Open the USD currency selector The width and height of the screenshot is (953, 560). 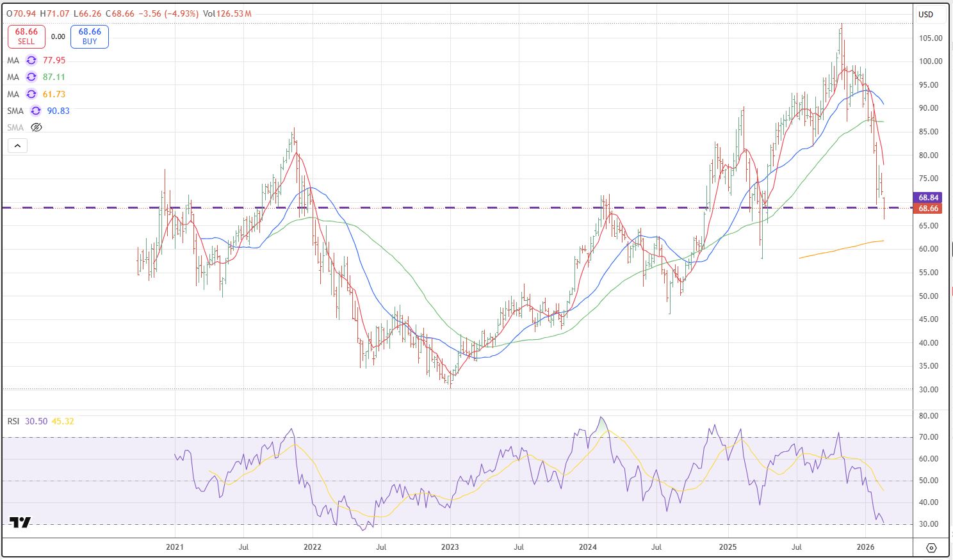(x=925, y=14)
